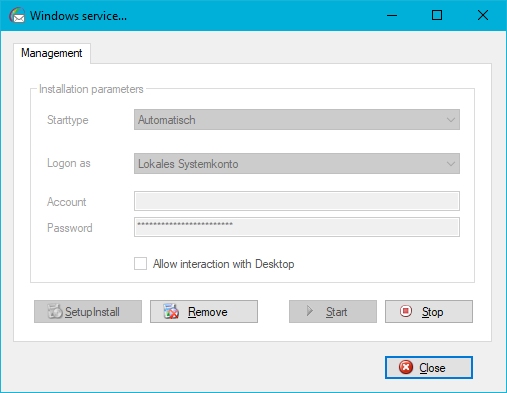This screenshot has height=393, width=507.
Task: Click the play triangle icon on the Start button
Action: [310, 311]
